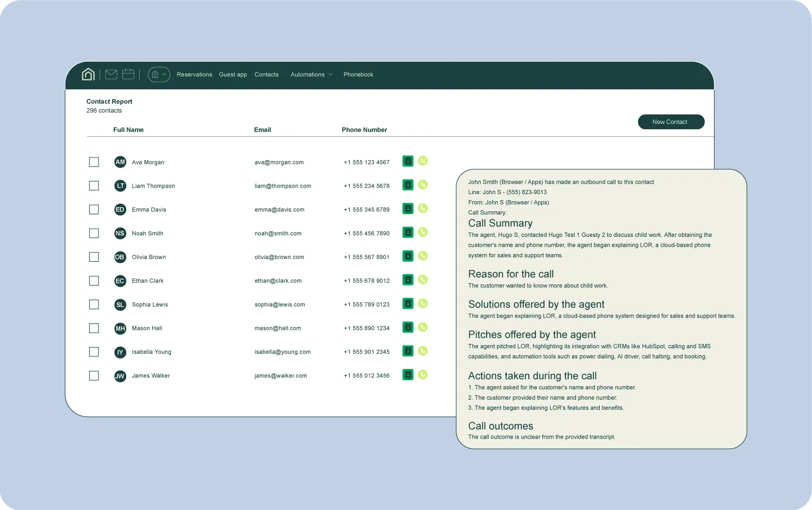
Task: Open James Walker's green phonebook icon
Action: pos(408,375)
